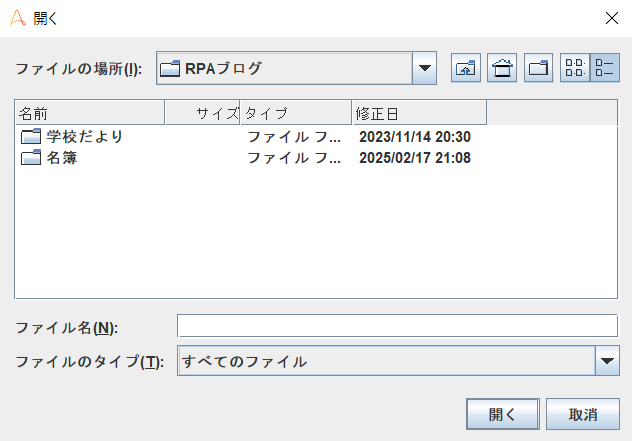Screen dimensions: 632x441
Task: Click the すべてのファイル combo box
Action: (385, 361)
